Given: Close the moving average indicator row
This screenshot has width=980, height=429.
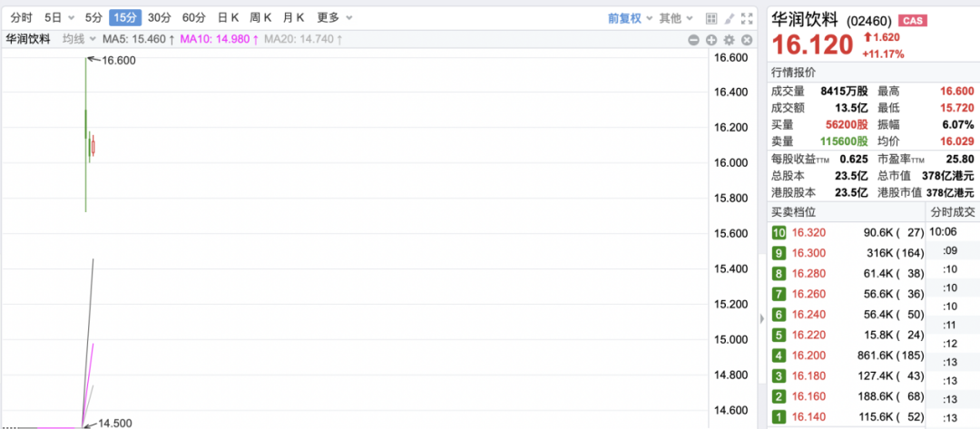Looking at the screenshot, I should (x=748, y=39).
